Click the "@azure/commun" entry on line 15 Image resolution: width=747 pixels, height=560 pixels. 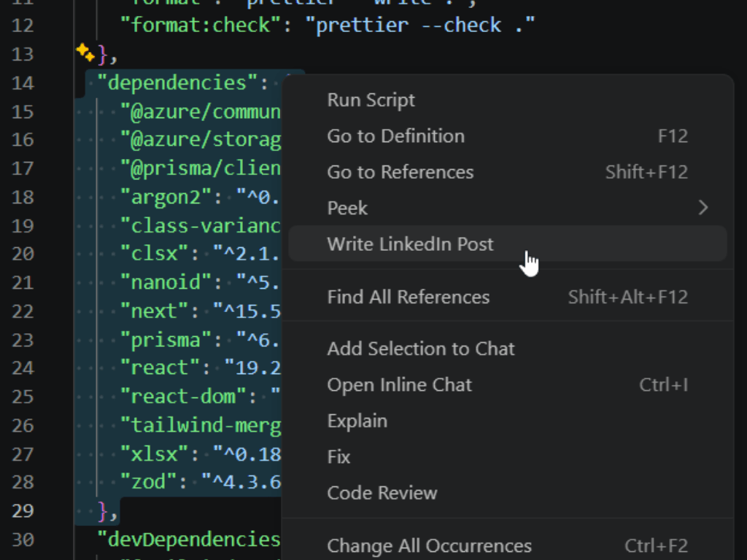click(x=201, y=112)
